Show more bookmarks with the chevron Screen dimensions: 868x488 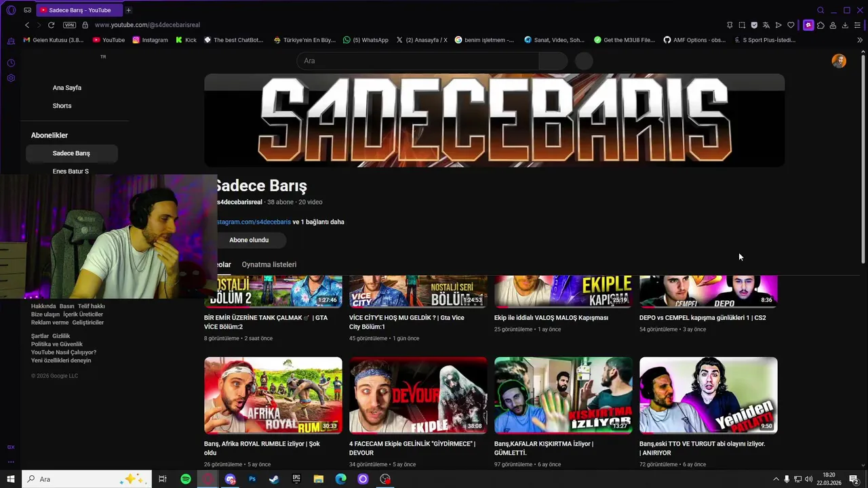pos(860,40)
